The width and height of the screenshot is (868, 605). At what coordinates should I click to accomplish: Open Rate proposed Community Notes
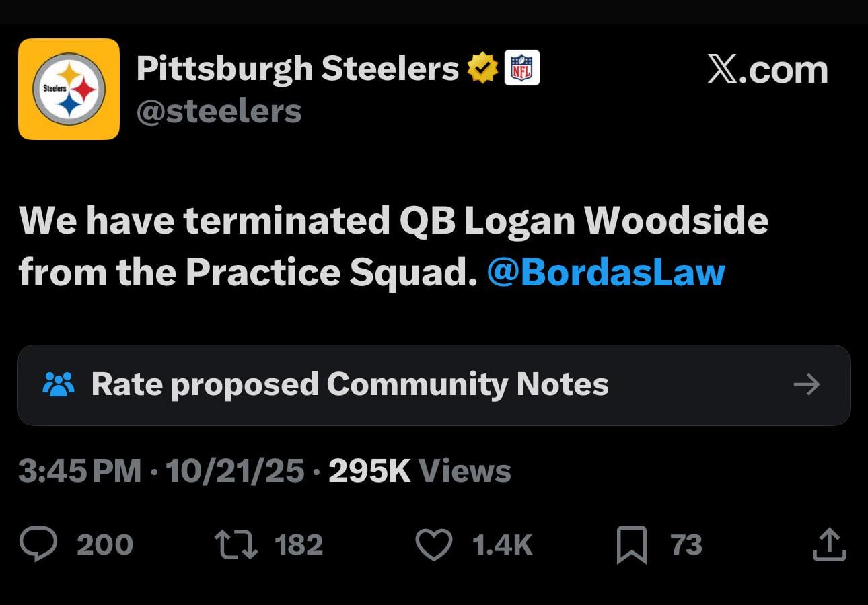pyautogui.click(x=350, y=384)
